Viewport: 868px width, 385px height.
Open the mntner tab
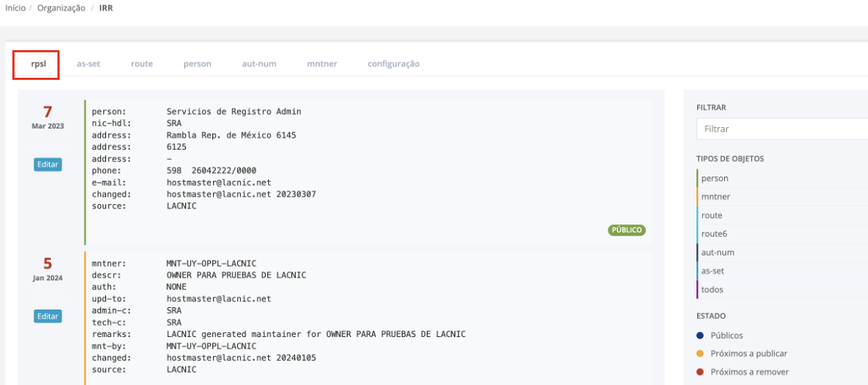321,64
